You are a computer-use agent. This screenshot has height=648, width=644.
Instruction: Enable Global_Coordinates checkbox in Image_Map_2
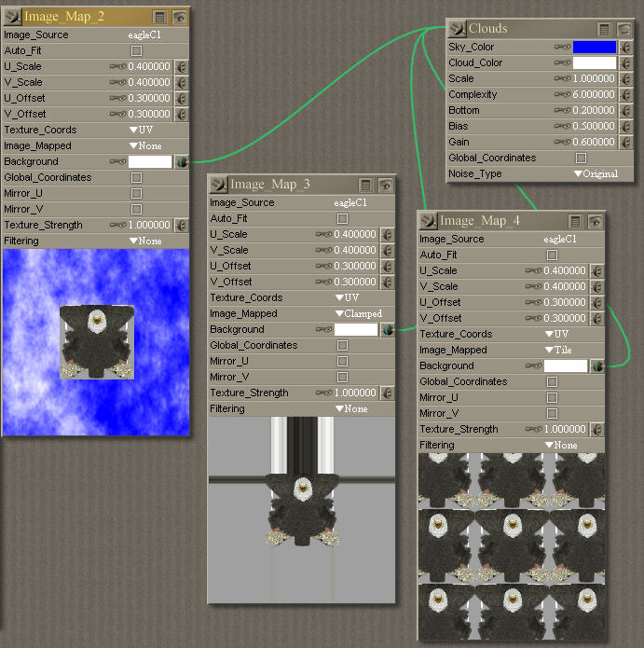[136, 178]
